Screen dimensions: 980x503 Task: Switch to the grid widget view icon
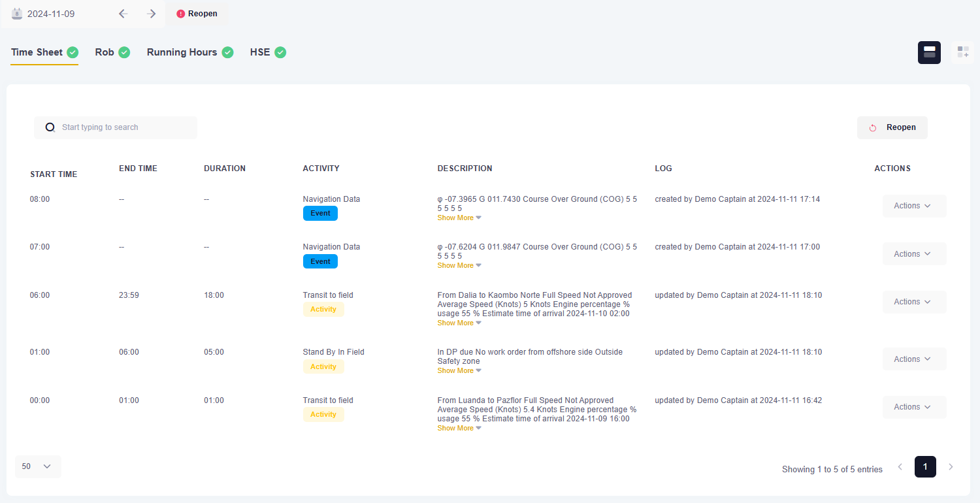click(962, 52)
